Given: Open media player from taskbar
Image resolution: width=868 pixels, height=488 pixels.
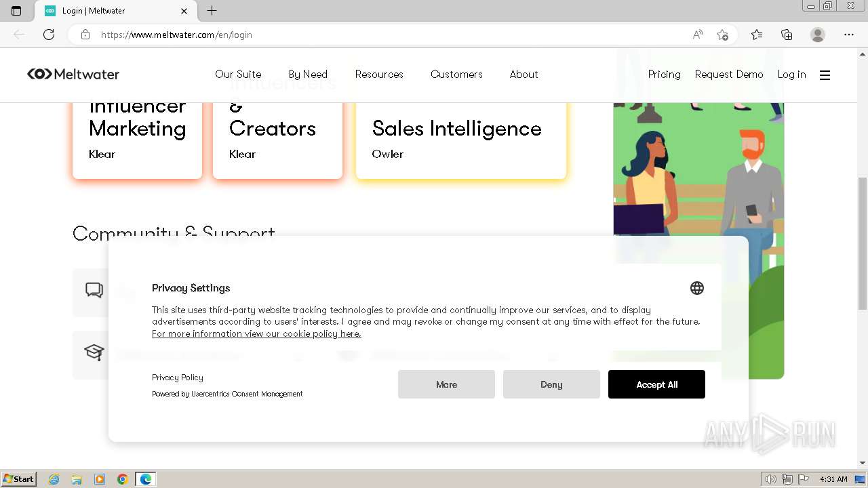Looking at the screenshot, I should pyautogui.click(x=100, y=479).
